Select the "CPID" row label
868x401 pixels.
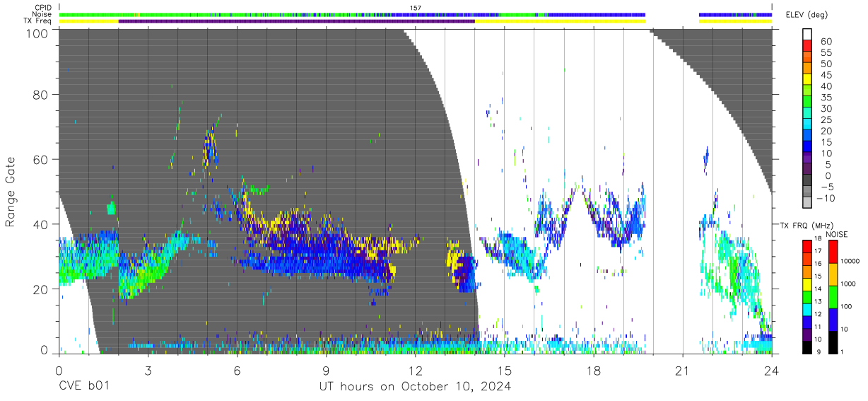pos(44,8)
